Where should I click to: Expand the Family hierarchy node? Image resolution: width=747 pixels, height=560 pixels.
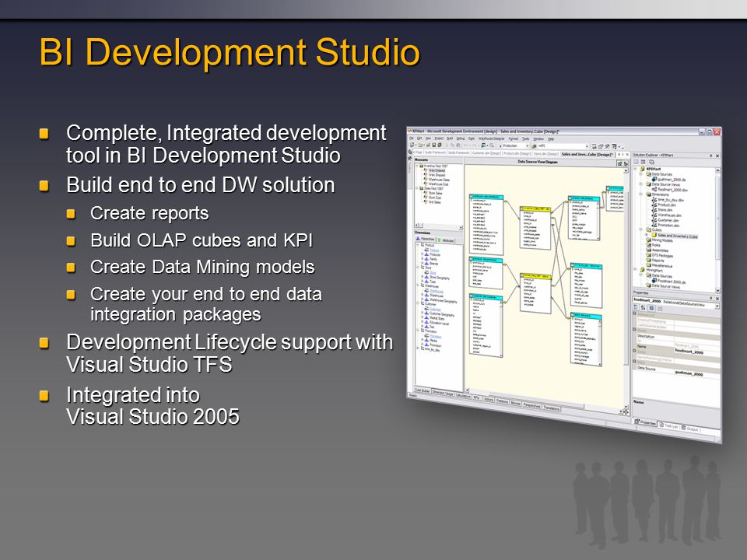pyautogui.click(x=422, y=258)
